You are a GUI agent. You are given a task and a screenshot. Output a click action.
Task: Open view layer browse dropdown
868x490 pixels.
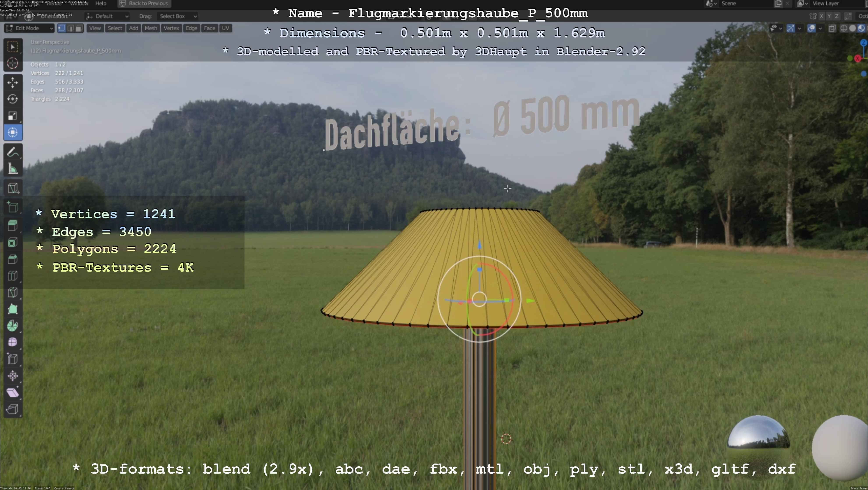tap(802, 3)
